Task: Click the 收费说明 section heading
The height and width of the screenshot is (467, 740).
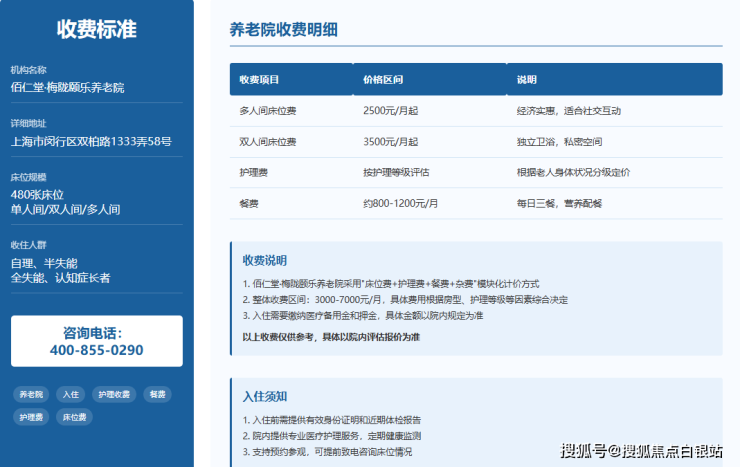Action: (x=265, y=260)
